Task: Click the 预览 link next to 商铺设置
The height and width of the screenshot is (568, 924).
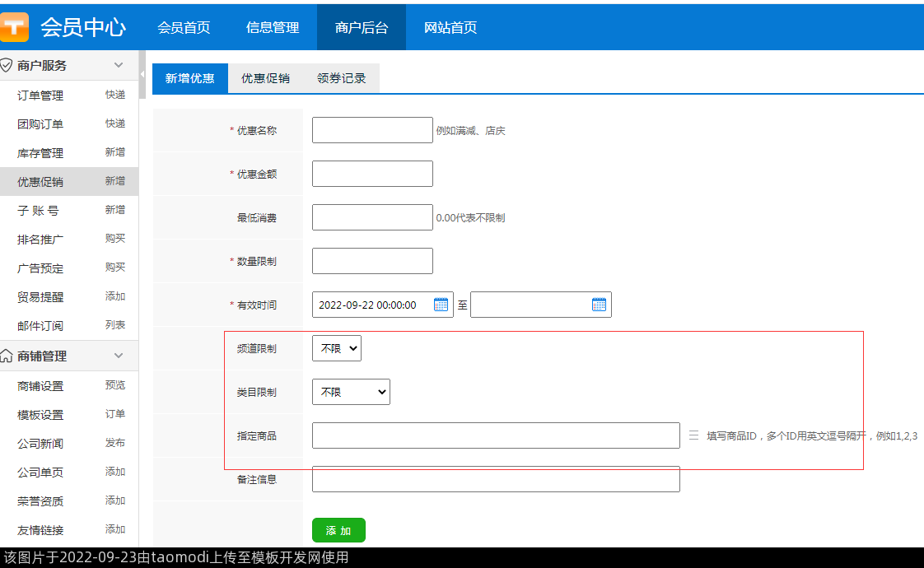Action: (x=115, y=385)
